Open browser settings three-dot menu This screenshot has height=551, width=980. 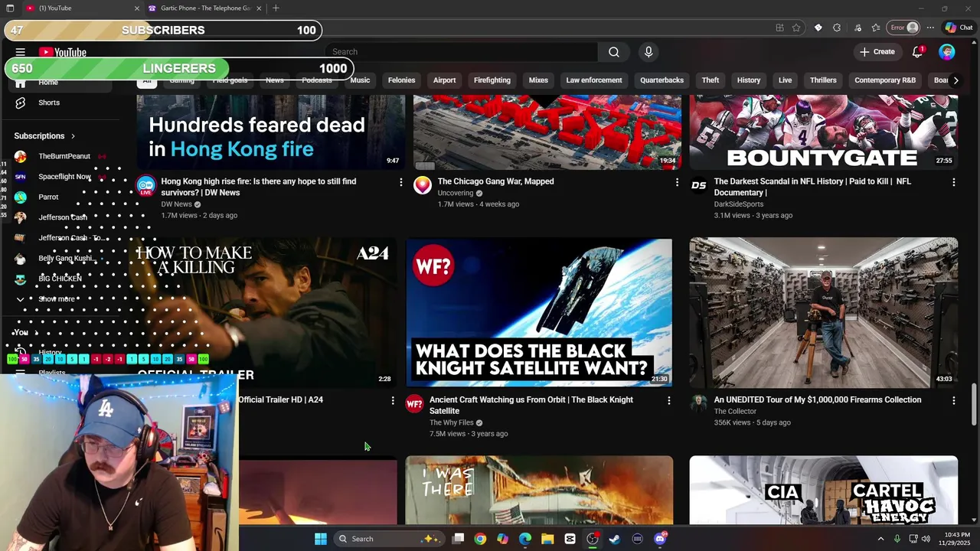click(x=930, y=28)
